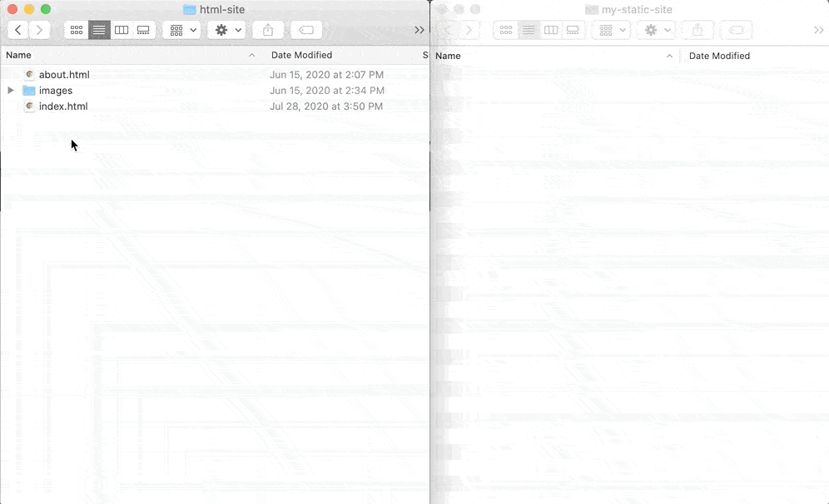Switch html-site window to icon view

(77, 30)
